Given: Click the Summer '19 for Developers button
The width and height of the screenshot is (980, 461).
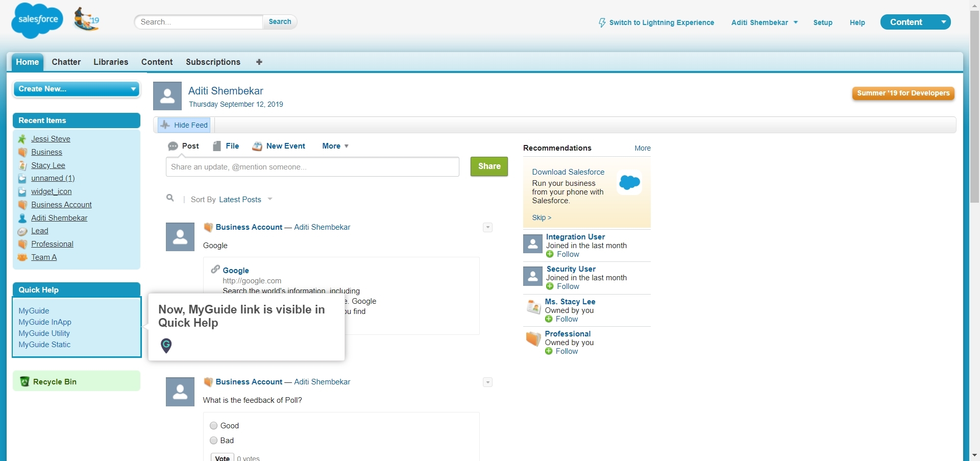Looking at the screenshot, I should click(903, 93).
